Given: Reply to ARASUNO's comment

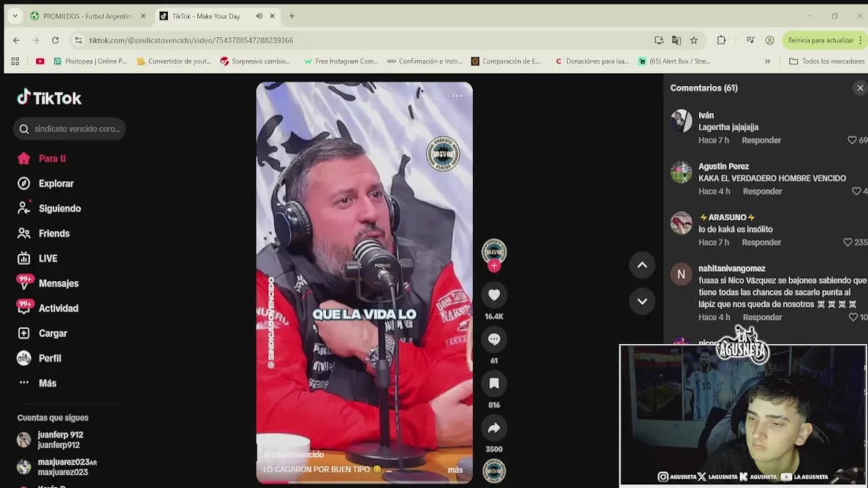Looking at the screenshot, I should [x=762, y=242].
